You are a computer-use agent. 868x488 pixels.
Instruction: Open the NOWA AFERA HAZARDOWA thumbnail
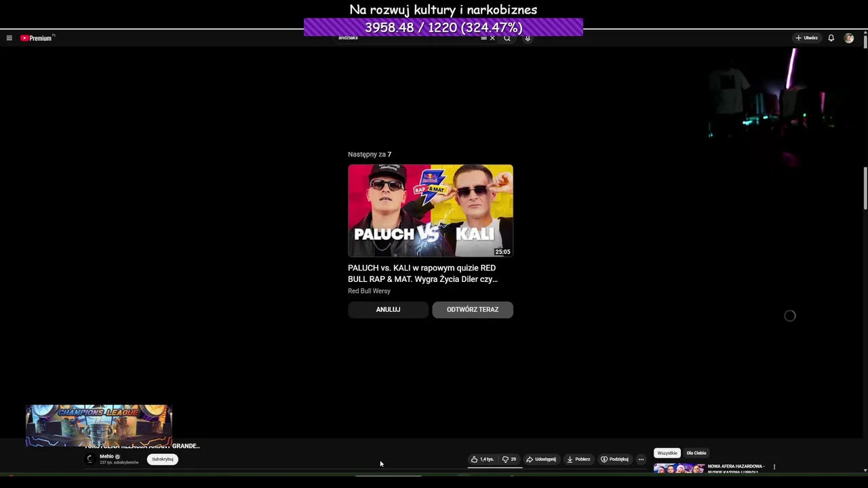tap(679, 468)
